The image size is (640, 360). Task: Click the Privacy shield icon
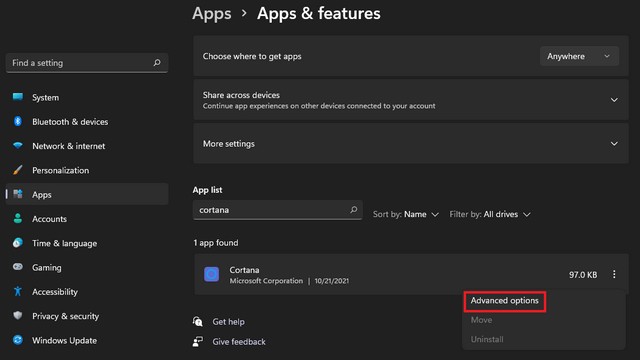(x=18, y=316)
